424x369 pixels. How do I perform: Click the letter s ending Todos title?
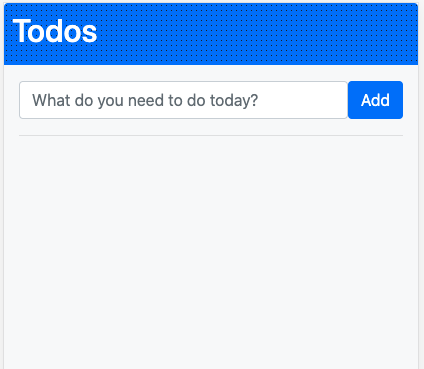[89, 34]
